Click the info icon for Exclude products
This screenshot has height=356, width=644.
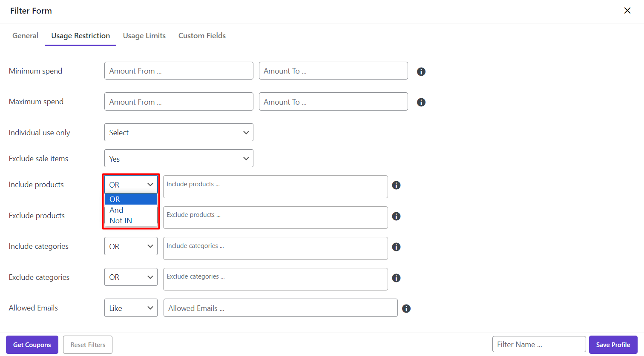[x=396, y=216]
